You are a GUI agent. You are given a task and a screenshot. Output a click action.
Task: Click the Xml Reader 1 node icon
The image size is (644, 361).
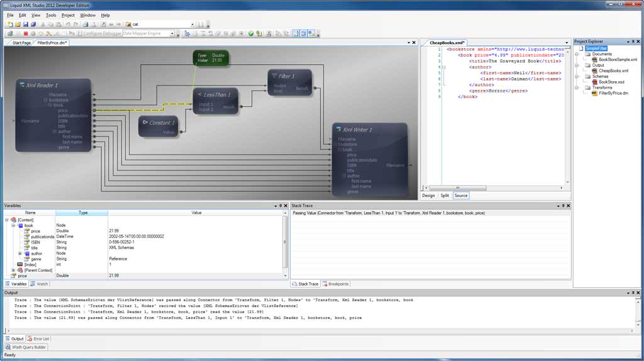point(22,85)
